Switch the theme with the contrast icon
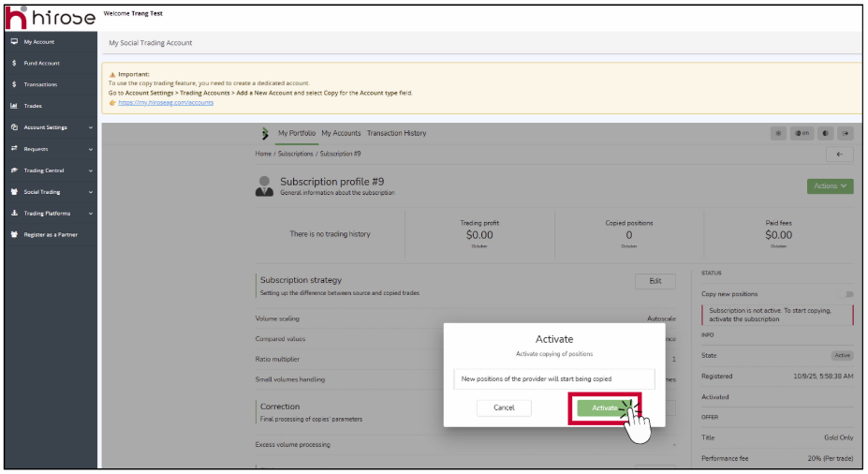Viewport: 868px width, 474px height. [x=825, y=133]
